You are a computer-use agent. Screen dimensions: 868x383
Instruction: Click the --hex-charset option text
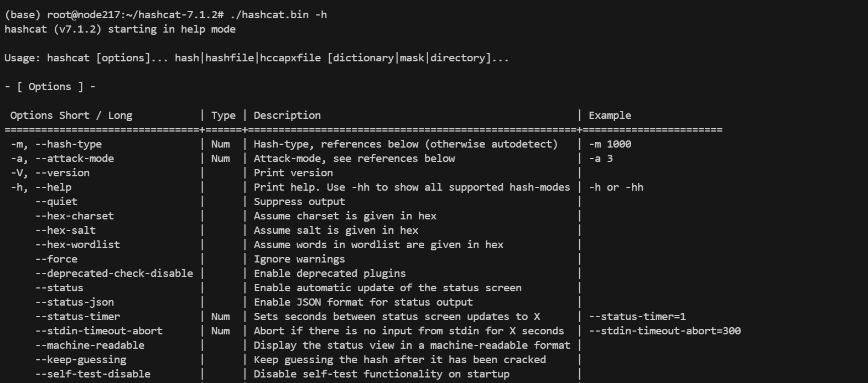tap(75, 216)
